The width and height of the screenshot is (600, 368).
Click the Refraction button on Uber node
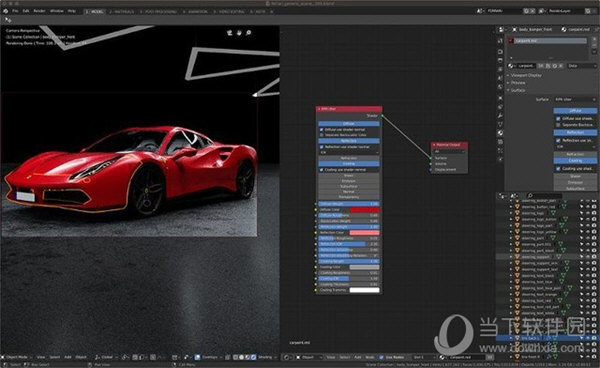349,158
